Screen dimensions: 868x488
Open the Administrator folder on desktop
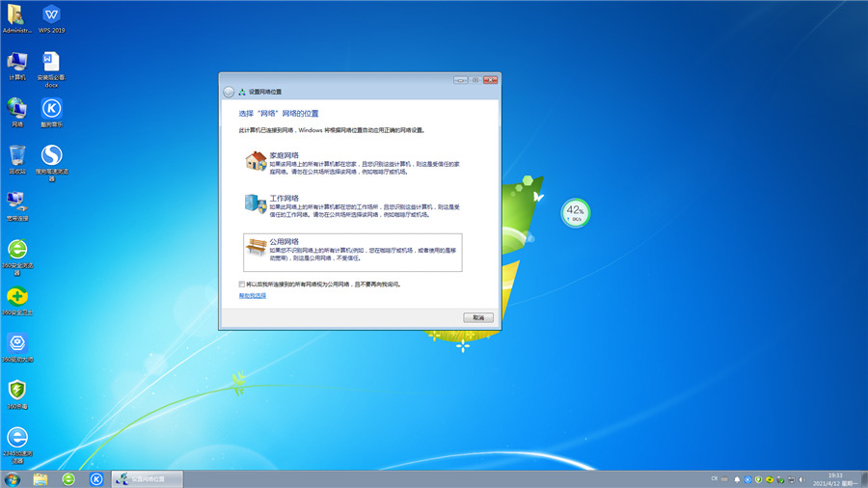click(17, 16)
